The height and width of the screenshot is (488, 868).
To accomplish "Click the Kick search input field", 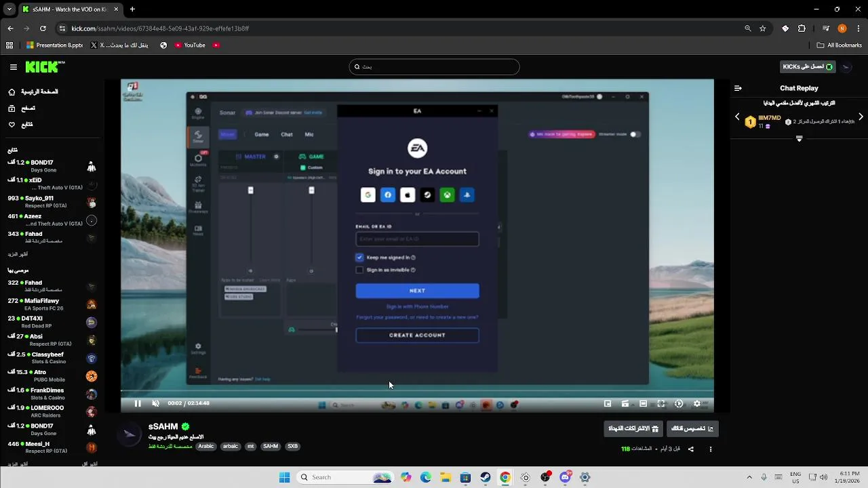I will [x=434, y=66].
